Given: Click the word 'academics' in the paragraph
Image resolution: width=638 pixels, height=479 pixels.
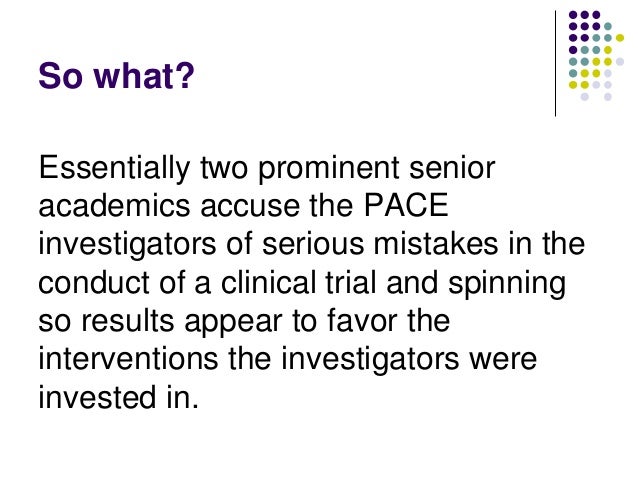Looking at the screenshot, I should tap(114, 206).
